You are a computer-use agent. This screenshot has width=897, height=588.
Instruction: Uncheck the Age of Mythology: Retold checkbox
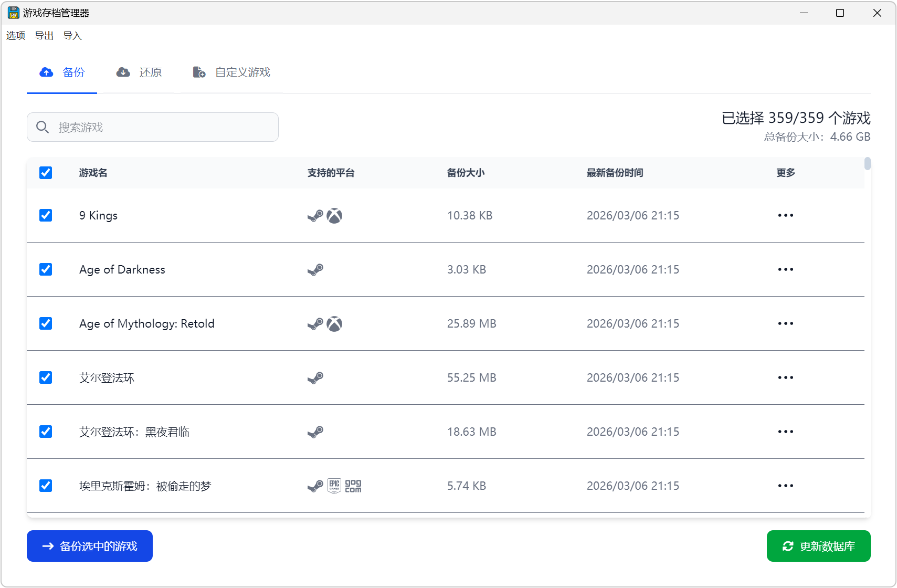click(46, 323)
